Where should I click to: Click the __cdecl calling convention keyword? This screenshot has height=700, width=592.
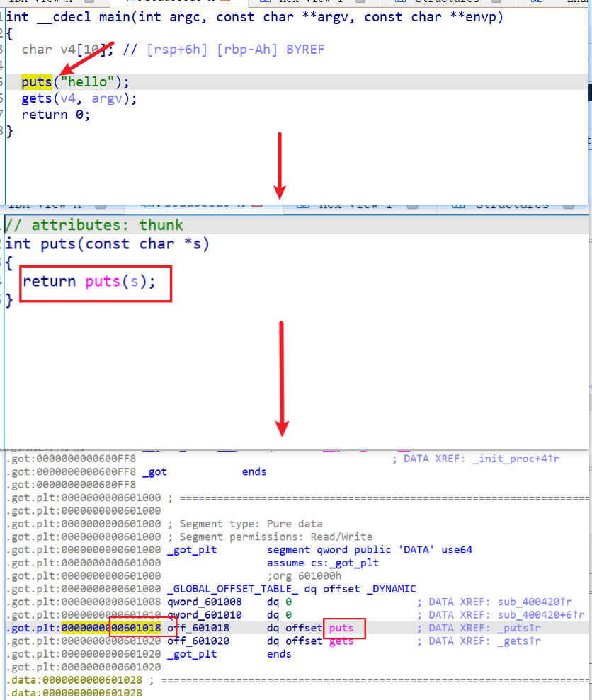tap(64, 18)
